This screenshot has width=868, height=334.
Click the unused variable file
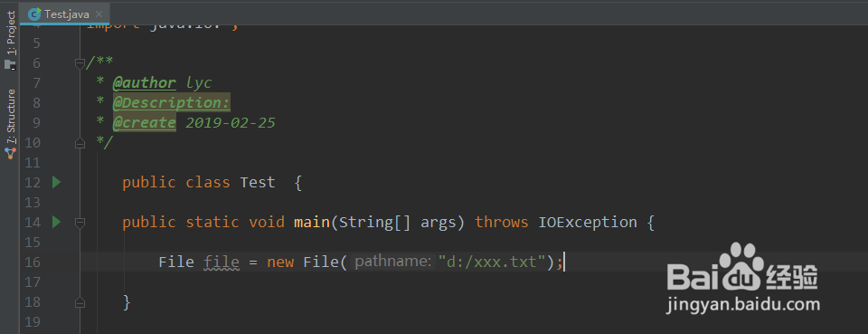pos(222,262)
